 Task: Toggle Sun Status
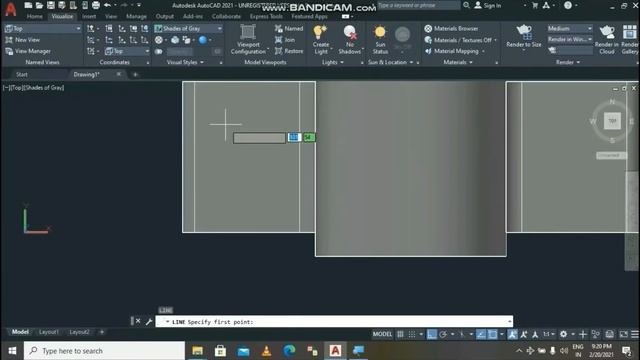380,40
